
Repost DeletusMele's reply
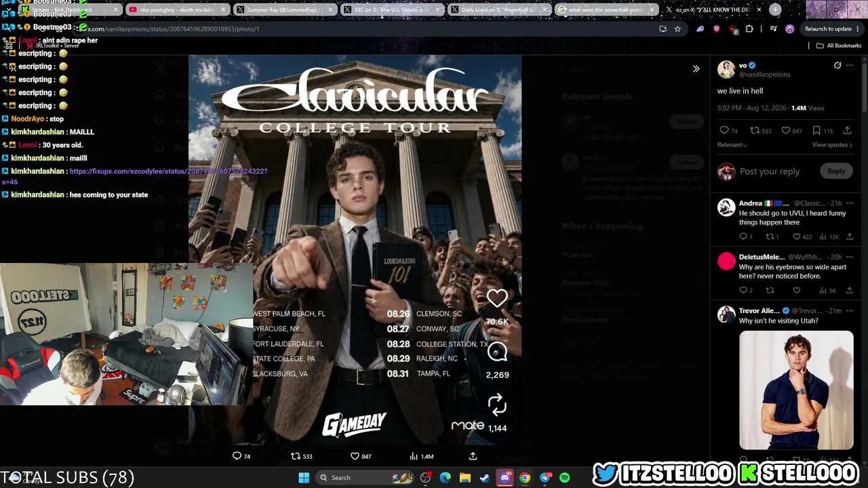click(770, 291)
